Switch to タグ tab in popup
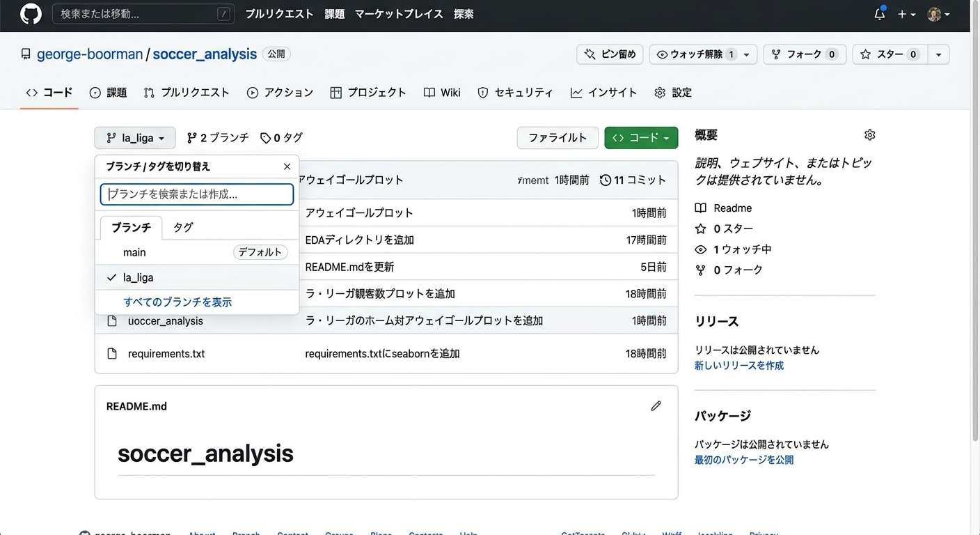980x535 pixels. point(183,227)
